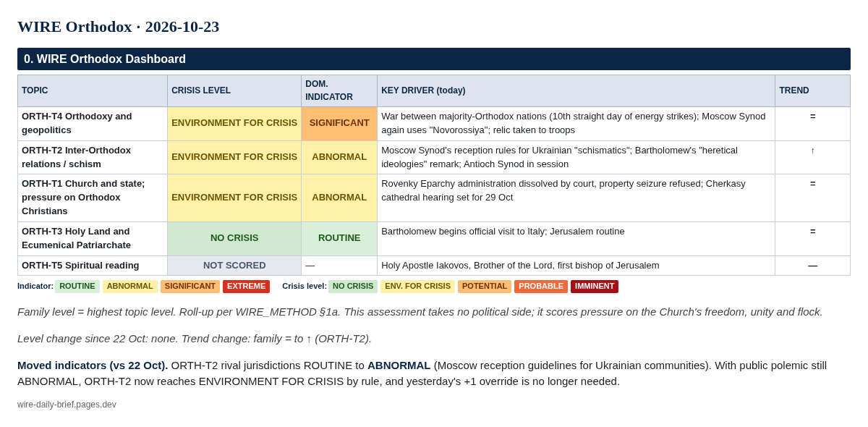Select the 'Level change since 22 Oct' line
Image resolution: width=868 pixels, height=427 pixels.
tap(195, 339)
